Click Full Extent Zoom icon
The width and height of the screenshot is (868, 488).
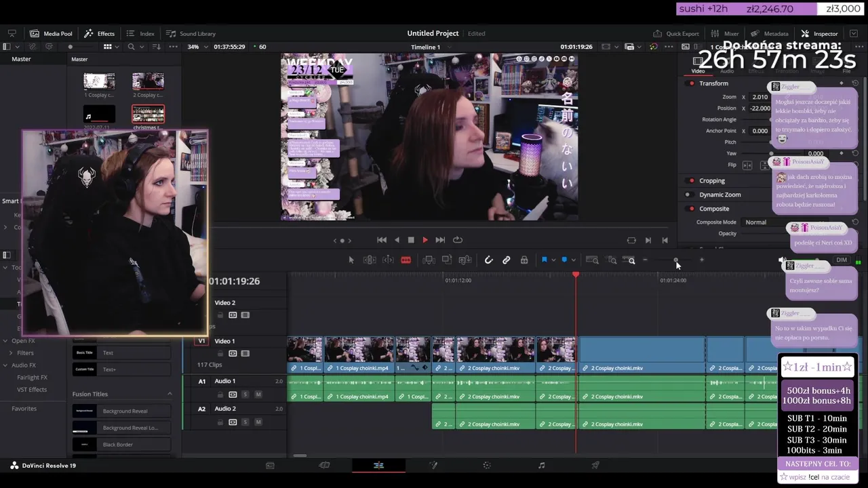point(592,260)
